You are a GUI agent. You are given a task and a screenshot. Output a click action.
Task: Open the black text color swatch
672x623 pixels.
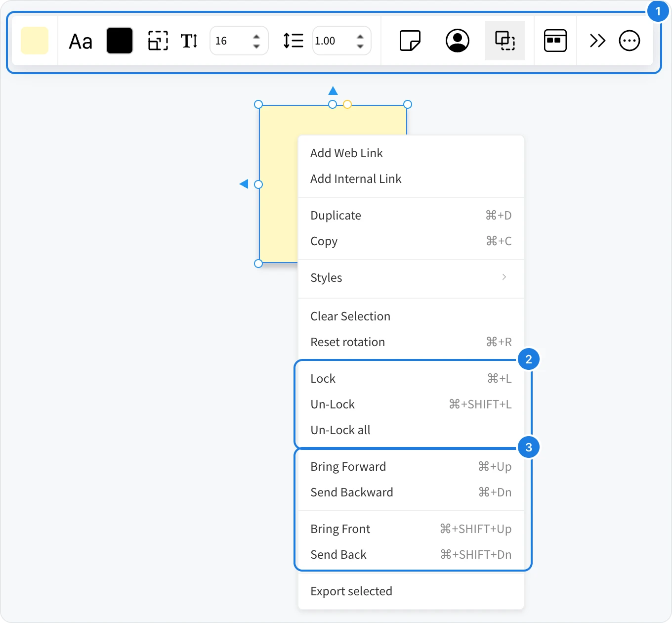point(120,41)
